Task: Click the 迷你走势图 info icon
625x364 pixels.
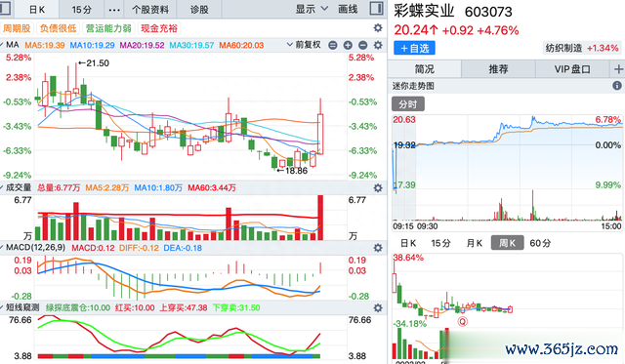Action: pyautogui.click(x=616, y=85)
